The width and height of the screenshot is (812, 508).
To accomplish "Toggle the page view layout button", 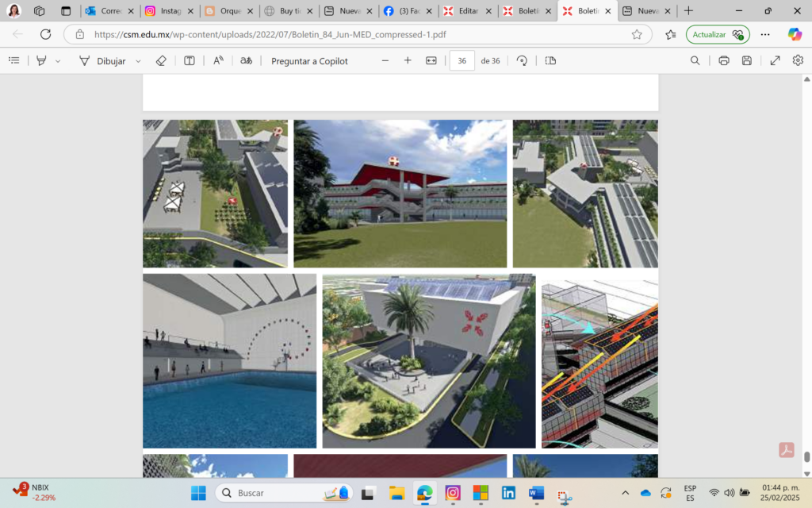I will (550, 60).
